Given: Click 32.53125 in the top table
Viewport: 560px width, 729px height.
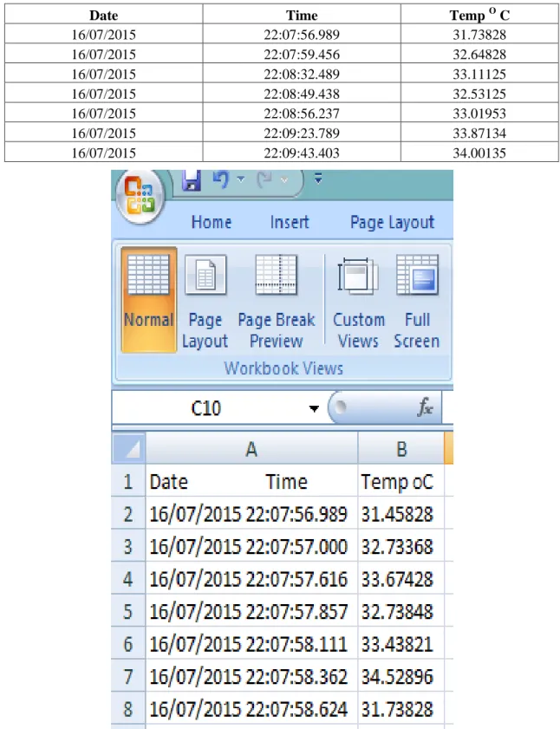Looking at the screenshot, I should (479, 94).
